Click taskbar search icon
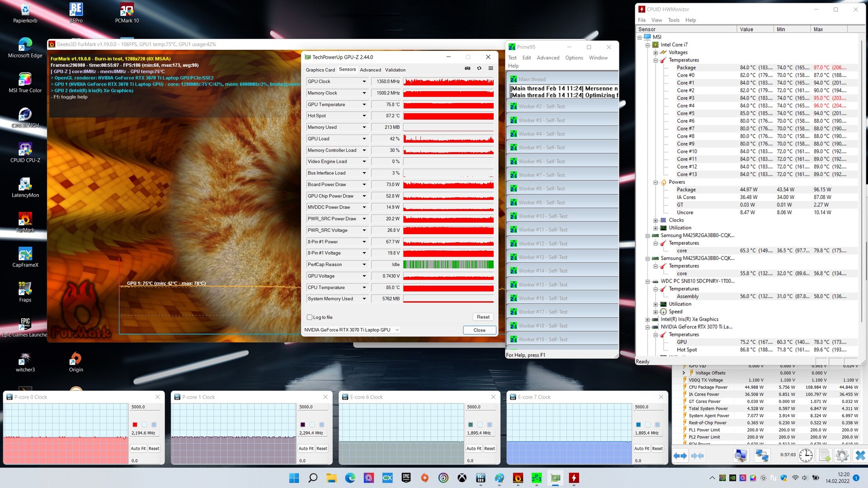The height and width of the screenshot is (488, 868). click(312, 478)
